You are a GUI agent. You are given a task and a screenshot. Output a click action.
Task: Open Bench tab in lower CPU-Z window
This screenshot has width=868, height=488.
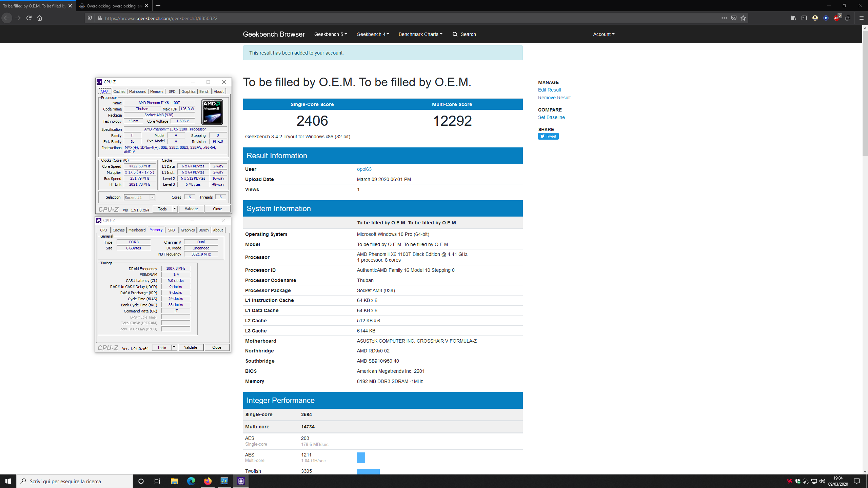tap(204, 230)
